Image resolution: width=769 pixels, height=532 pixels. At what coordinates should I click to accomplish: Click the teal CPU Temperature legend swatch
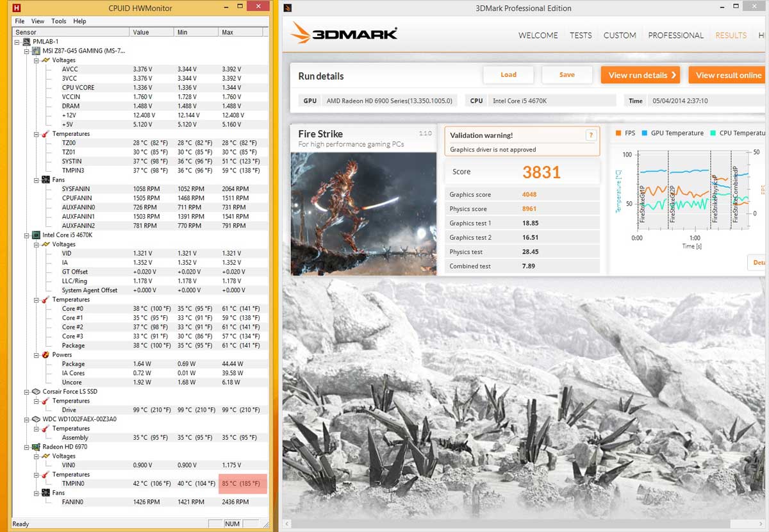[x=713, y=133]
